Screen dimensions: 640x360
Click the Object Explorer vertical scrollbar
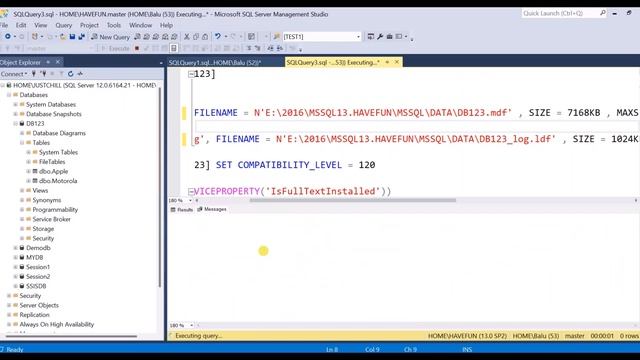coord(160,187)
